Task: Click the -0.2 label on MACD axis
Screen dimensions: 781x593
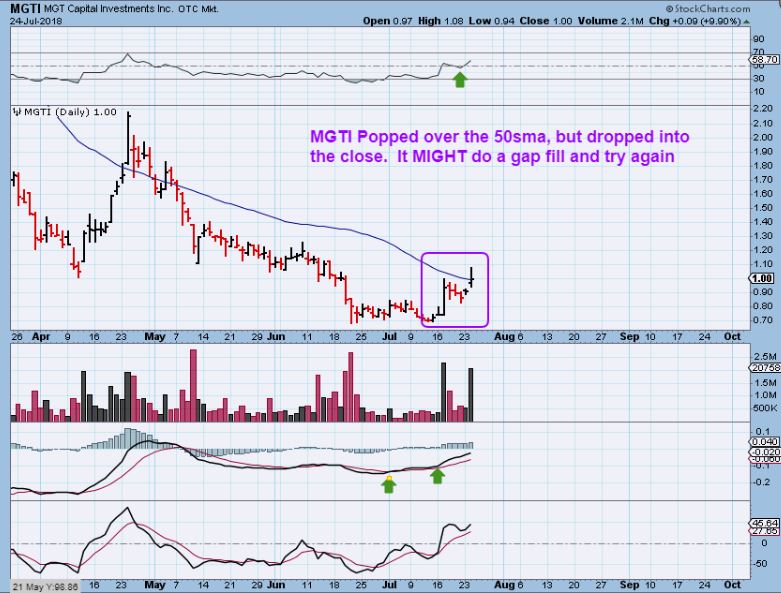Action: click(762, 482)
